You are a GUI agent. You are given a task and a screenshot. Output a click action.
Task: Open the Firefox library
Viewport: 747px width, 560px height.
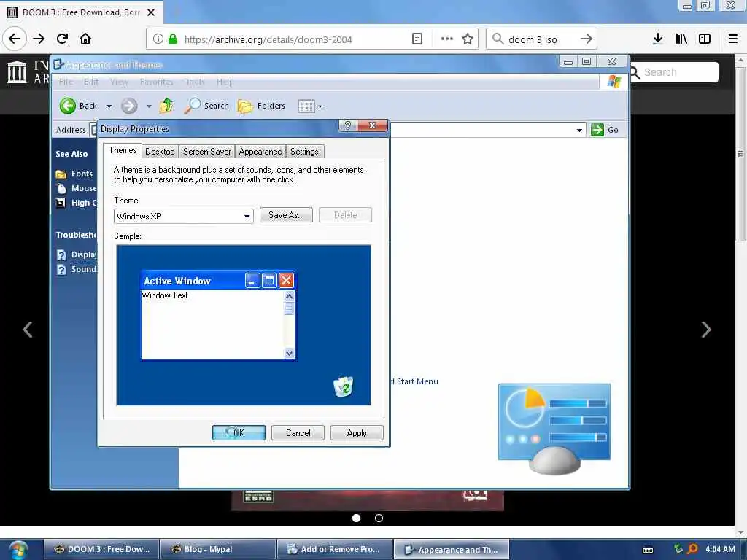[x=681, y=39]
